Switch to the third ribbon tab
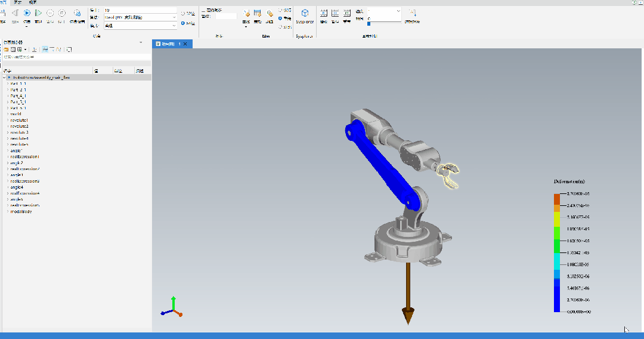 pyautogui.click(x=32, y=2)
